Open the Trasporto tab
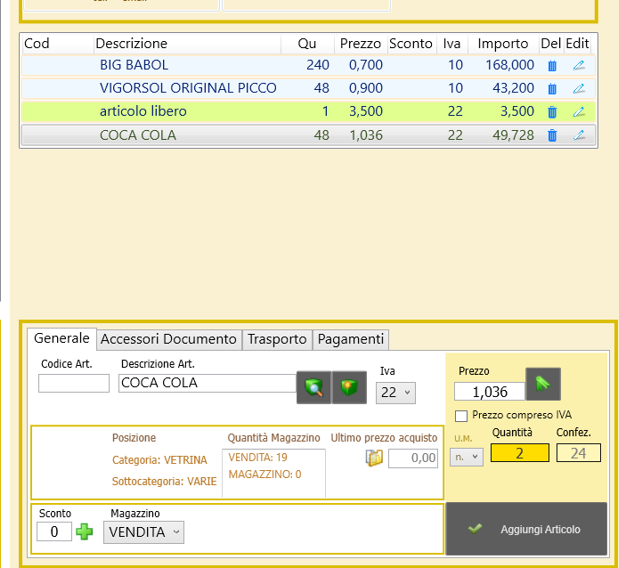The image size is (619, 568). [277, 339]
